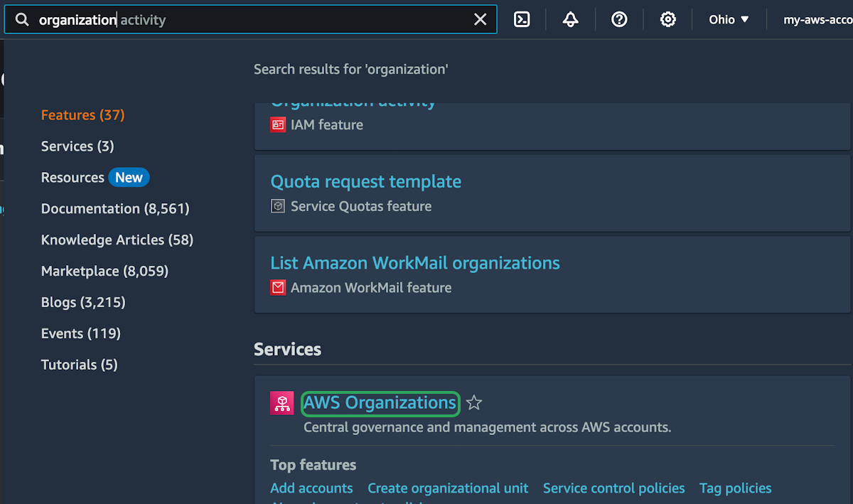
Task: Click the IAM feature label text
Action: [327, 125]
